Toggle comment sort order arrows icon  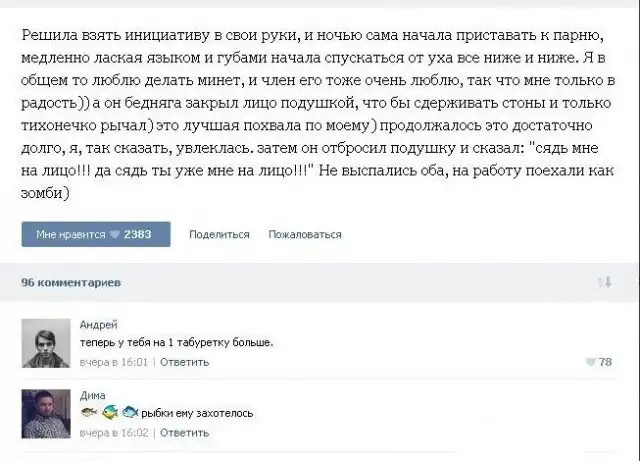[x=604, y=283]
